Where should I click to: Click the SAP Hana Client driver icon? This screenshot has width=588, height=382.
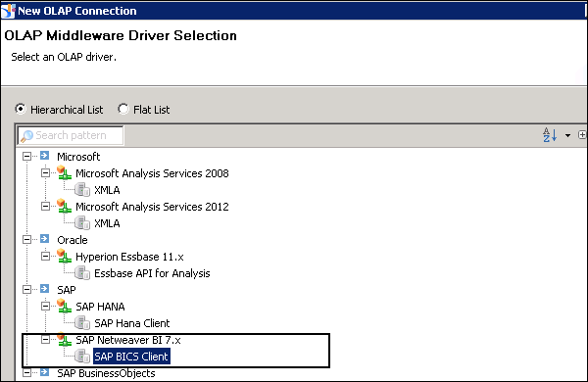(x=82, y=323)
